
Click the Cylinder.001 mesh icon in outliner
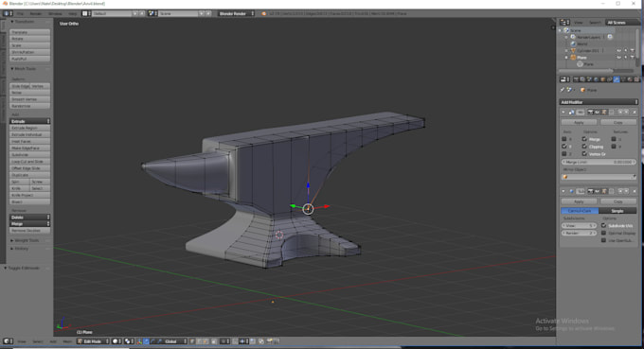(573, 50)
